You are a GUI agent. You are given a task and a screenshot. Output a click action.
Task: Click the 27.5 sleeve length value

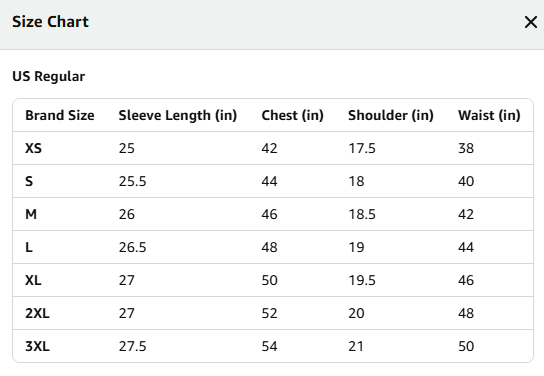click(x=133, y=346)
